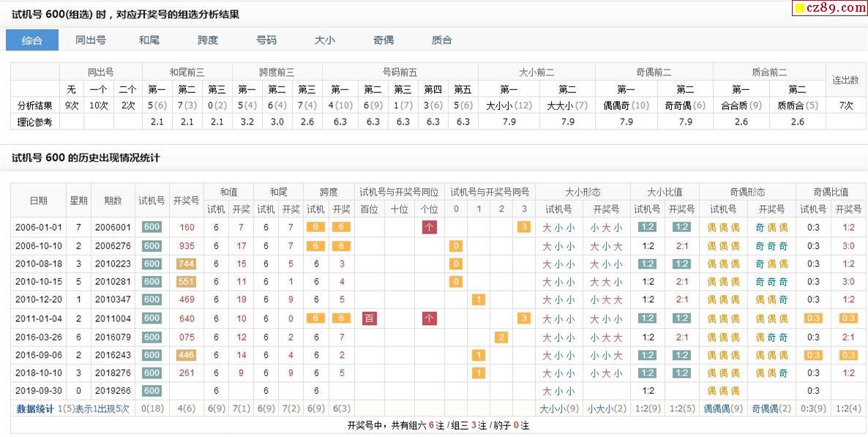The image size is (868, 437).
Task: Click the 合合质(9) result cell
Action: [741, 106]
